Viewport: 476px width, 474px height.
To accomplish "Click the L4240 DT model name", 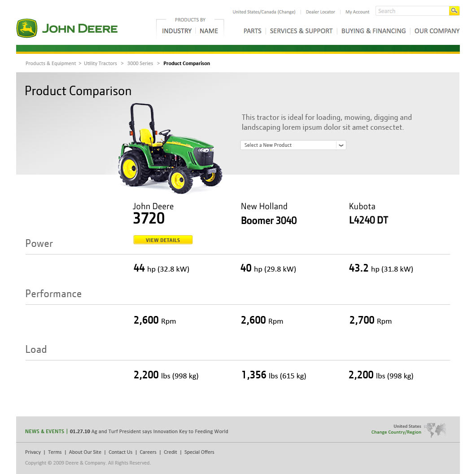I will tap(368, 220).
